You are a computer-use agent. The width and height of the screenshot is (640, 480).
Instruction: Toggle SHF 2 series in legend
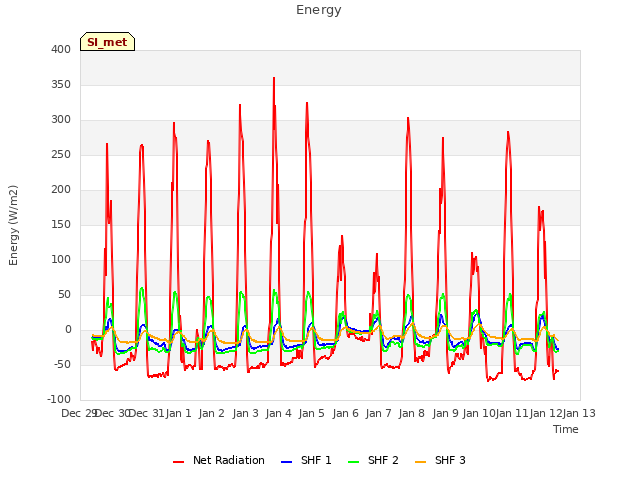(x=373, y=460)
